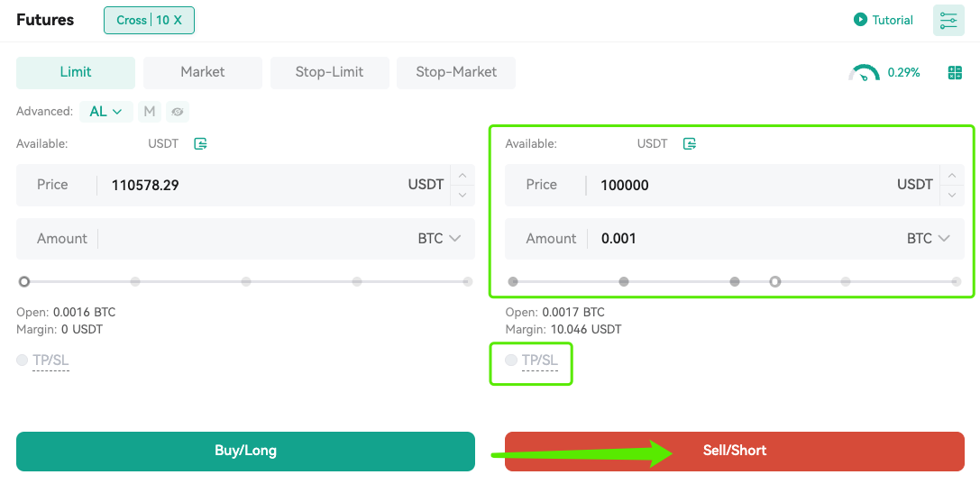Viewport: 980px width, 493px height.
Task: Switch to the Stop-Limit order tab
Action: click(329, 72)
